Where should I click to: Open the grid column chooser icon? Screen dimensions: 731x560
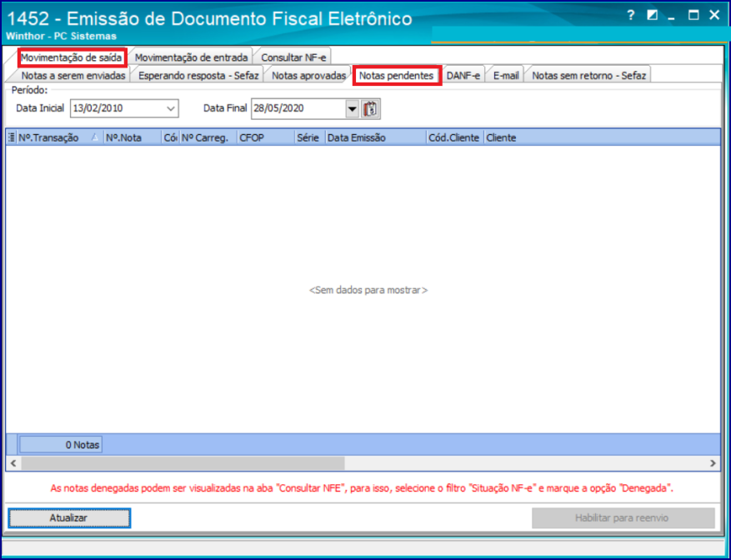[11, 137]
